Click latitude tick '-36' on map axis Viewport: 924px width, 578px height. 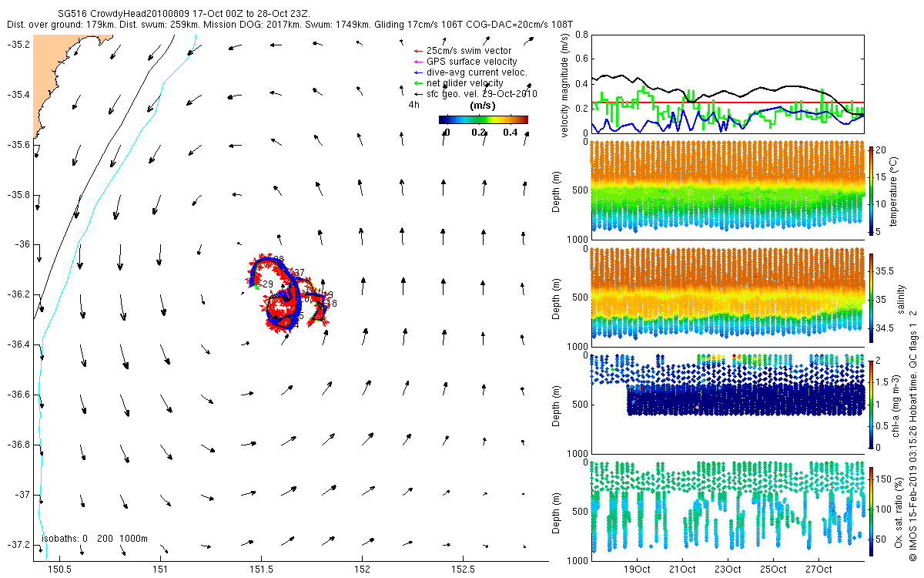tap(22, 244)
